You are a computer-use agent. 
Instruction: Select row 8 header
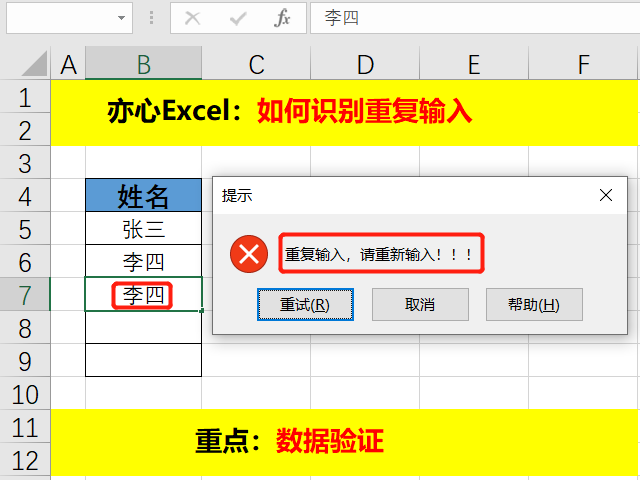click(x=25, y=327)
